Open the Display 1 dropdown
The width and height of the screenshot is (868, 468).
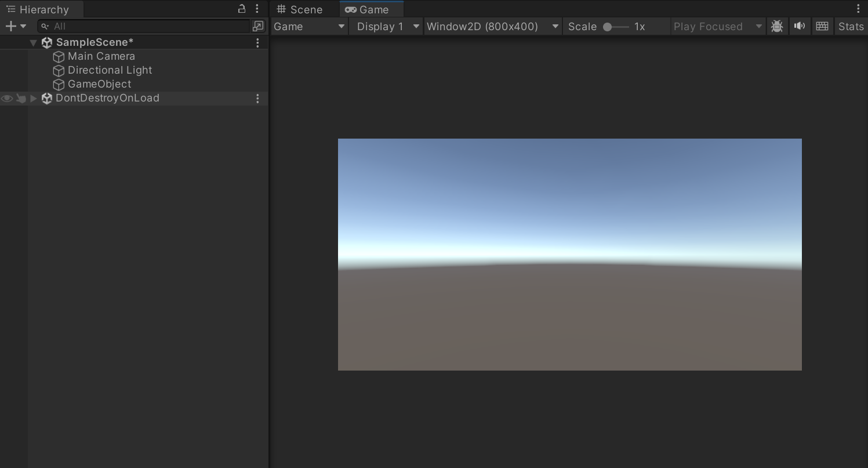pos(386,27)
